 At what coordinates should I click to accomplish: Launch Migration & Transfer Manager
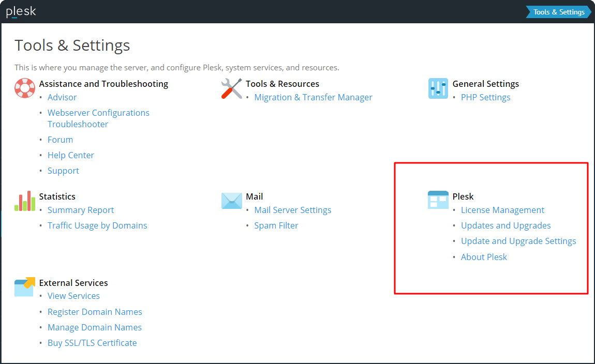click(x=313, y=97)
